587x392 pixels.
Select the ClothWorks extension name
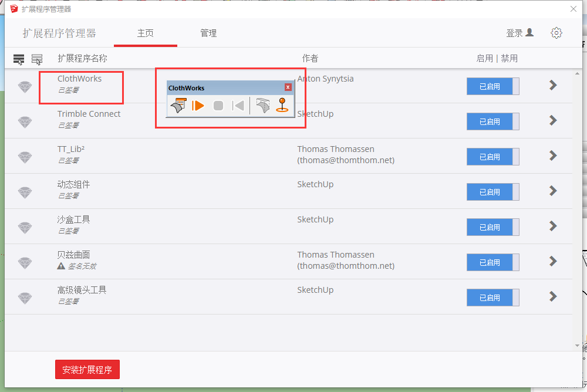click(79, 79)
